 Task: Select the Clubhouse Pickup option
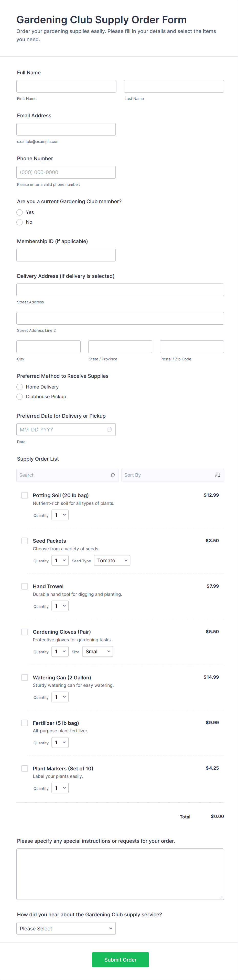[20, 396]
